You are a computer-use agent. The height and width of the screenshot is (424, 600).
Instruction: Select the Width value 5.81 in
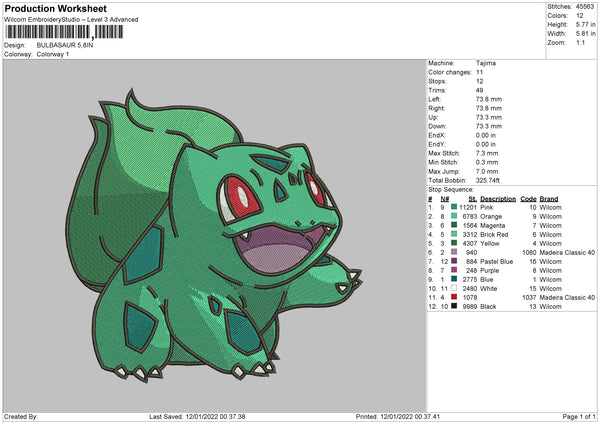coord(585,34)
